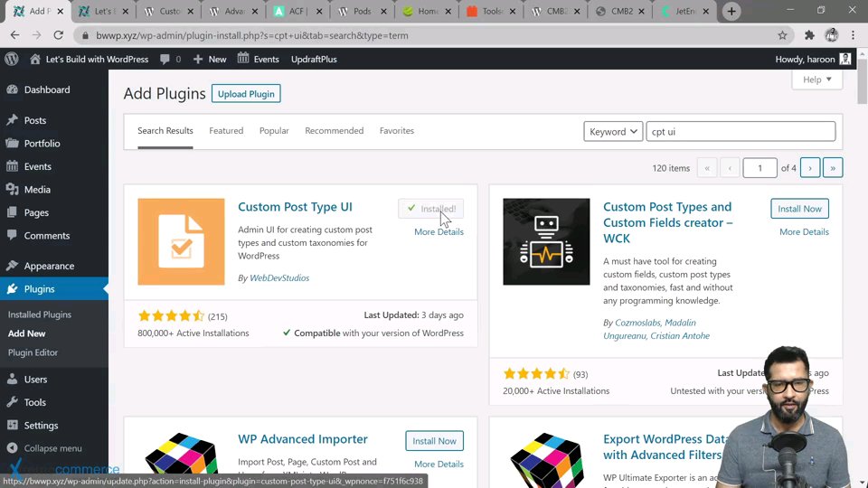Open Custom Post Types and Custom Fields creator title
Image resolution: width=868 pixels, height=488 pixels.
pyautogui.click(x=667, y=222)
